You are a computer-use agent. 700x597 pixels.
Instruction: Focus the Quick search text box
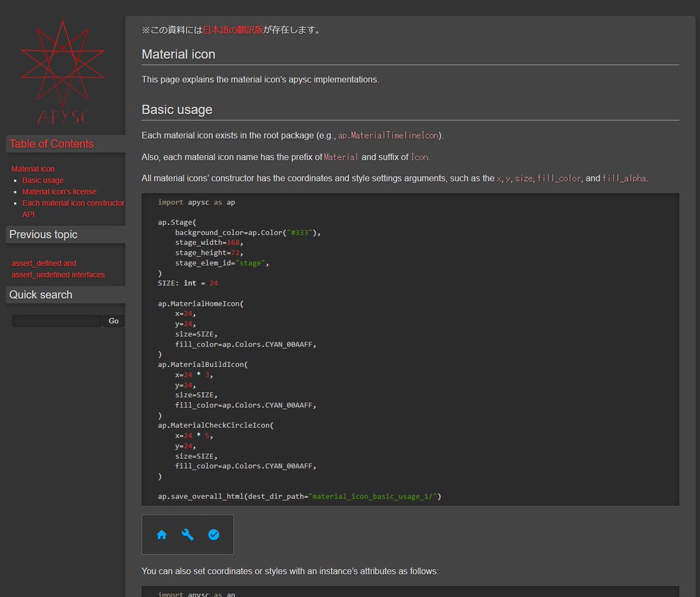[57, 321]
